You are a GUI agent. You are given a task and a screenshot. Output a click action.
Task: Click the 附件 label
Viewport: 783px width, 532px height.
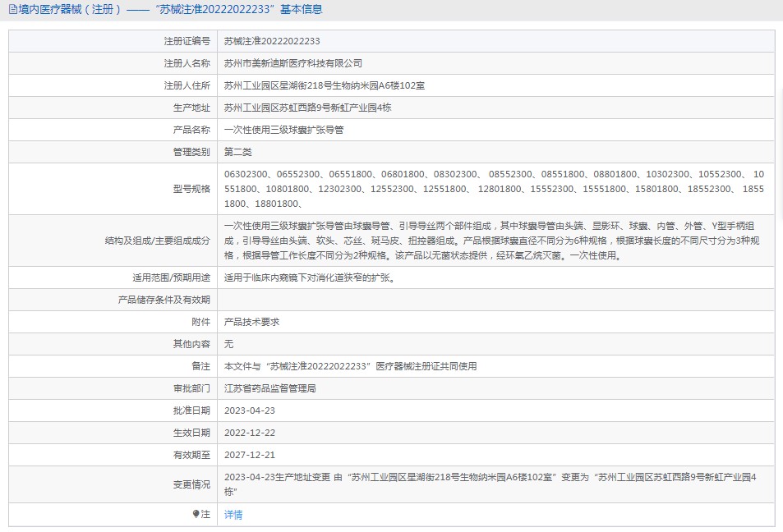(x=200, y=322)
